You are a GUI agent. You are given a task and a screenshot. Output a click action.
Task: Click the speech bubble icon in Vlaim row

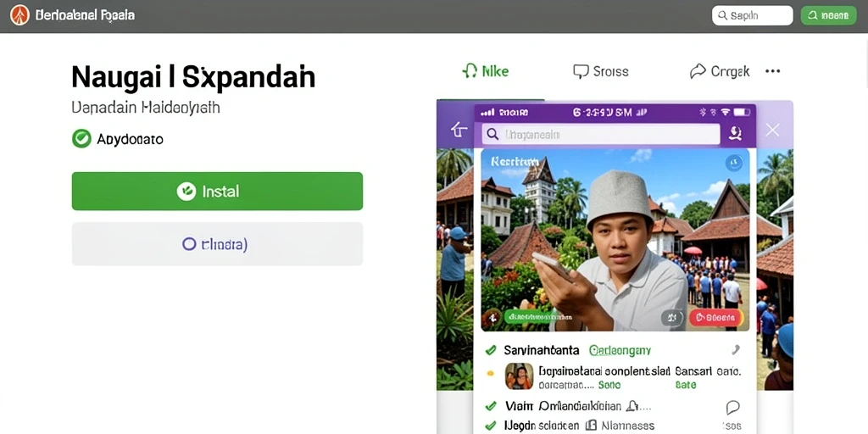tap(732, 408)
